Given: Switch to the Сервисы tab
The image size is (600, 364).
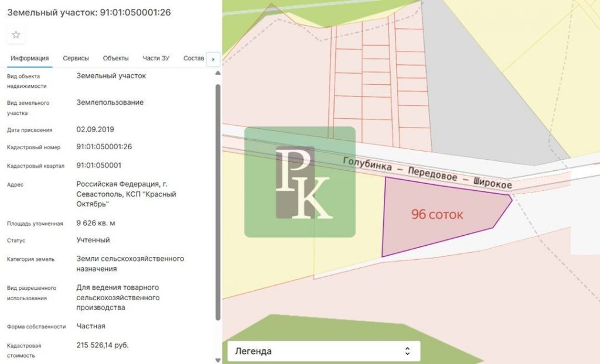Looking at the screenshot, I should click(76, 59).
